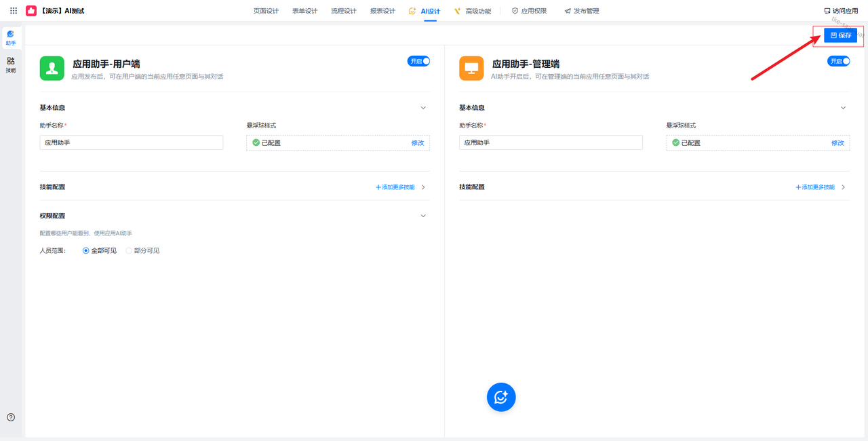The width and height of the screenshot is (868, 441).
Task: Collapse admin-end 基本信息 section chevron
Action: (x=843, y=108)
